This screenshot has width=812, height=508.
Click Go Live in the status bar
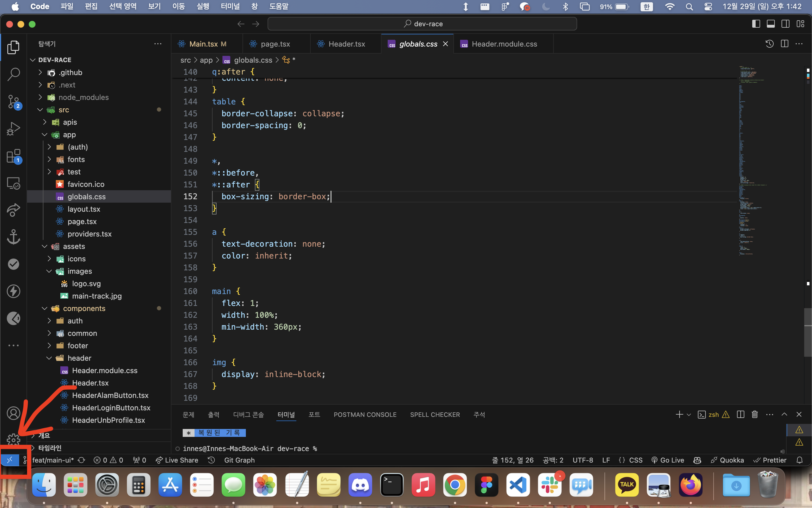[x=668, y=460]
